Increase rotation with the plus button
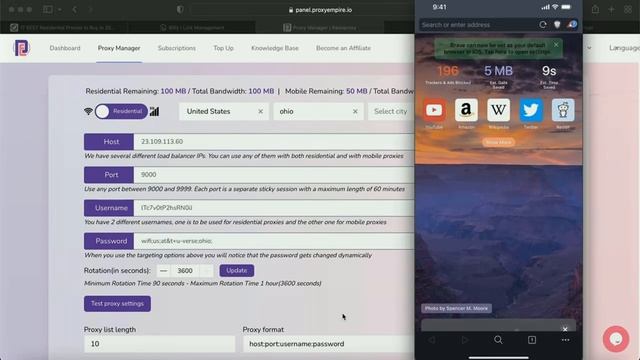 pyautogui.click(x=207, y=271)
